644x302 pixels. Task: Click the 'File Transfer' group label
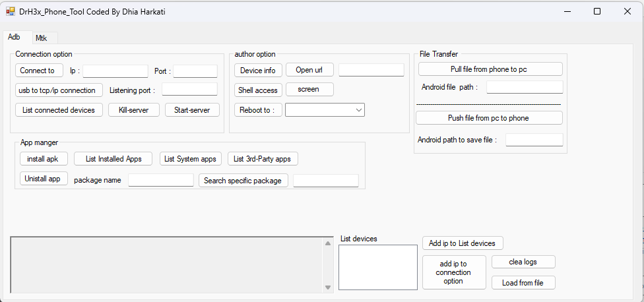pos(439,54)
